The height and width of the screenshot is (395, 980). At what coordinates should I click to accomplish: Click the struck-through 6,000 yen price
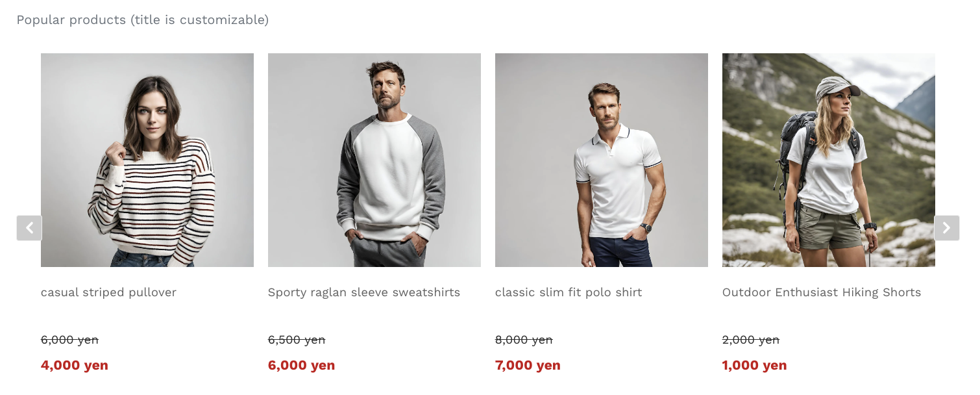click(x=69, y=340)
